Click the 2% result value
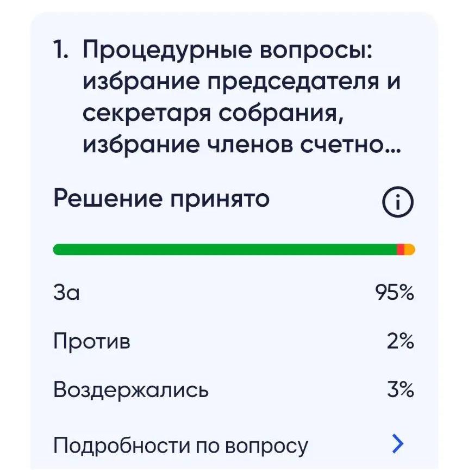 (x=401, y=341)
